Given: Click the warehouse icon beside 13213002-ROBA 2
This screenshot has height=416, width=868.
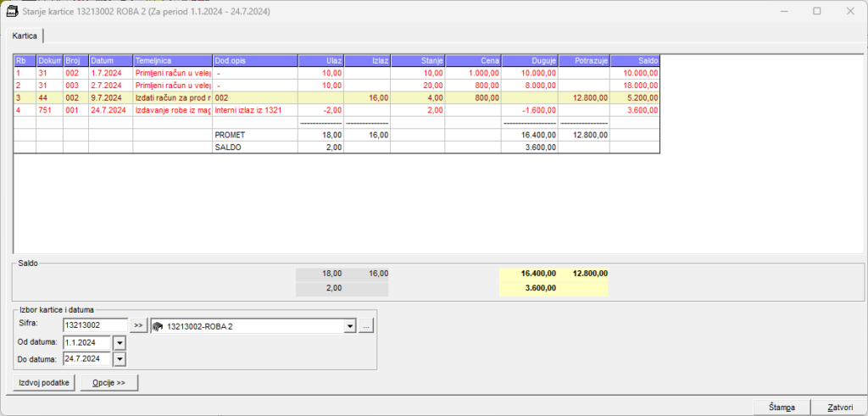Looking at the screenshot, I should [158, 325].
